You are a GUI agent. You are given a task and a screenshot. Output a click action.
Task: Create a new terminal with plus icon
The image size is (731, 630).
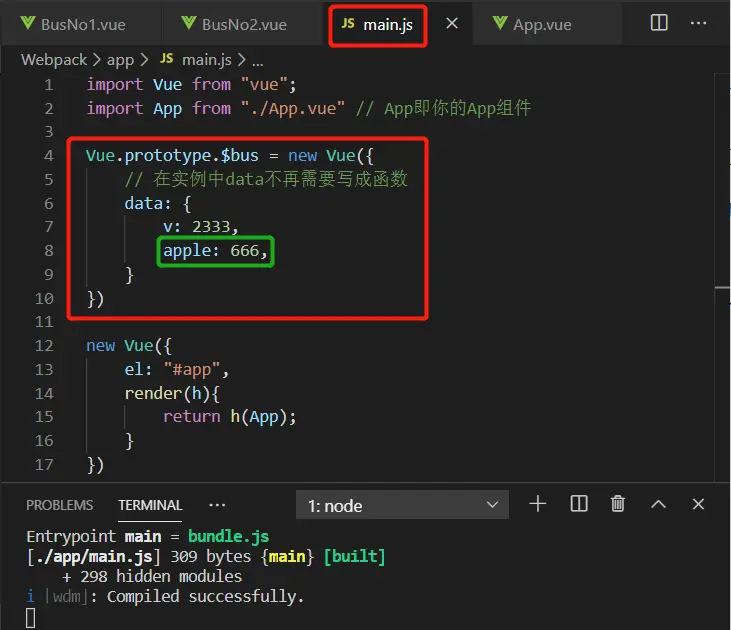[538, 504]
